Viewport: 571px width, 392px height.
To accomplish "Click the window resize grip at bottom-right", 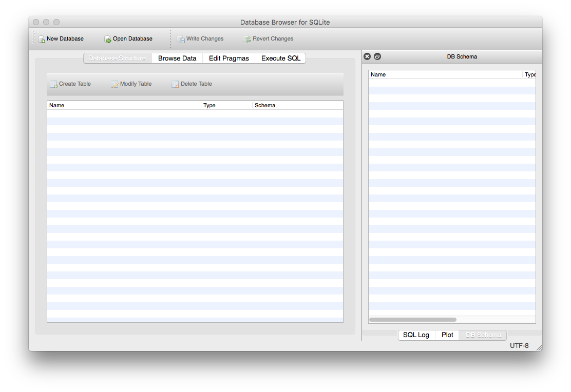I will click(539, 347).
